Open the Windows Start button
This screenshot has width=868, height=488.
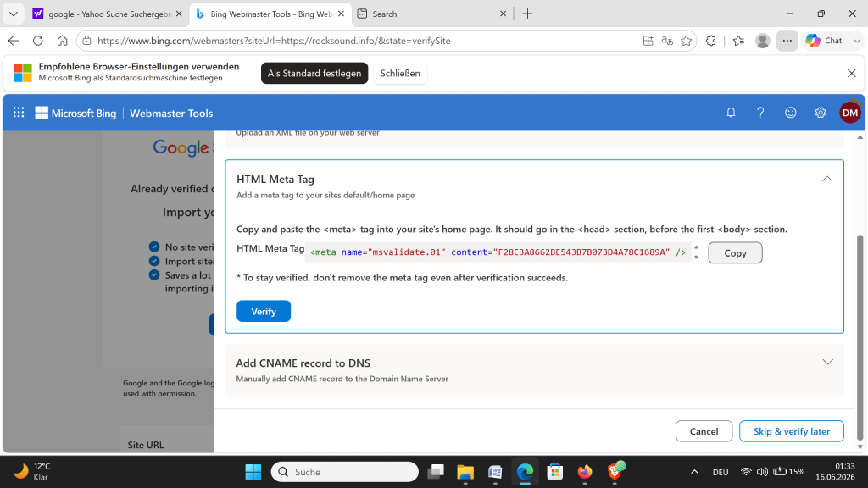tap(253, 472)
